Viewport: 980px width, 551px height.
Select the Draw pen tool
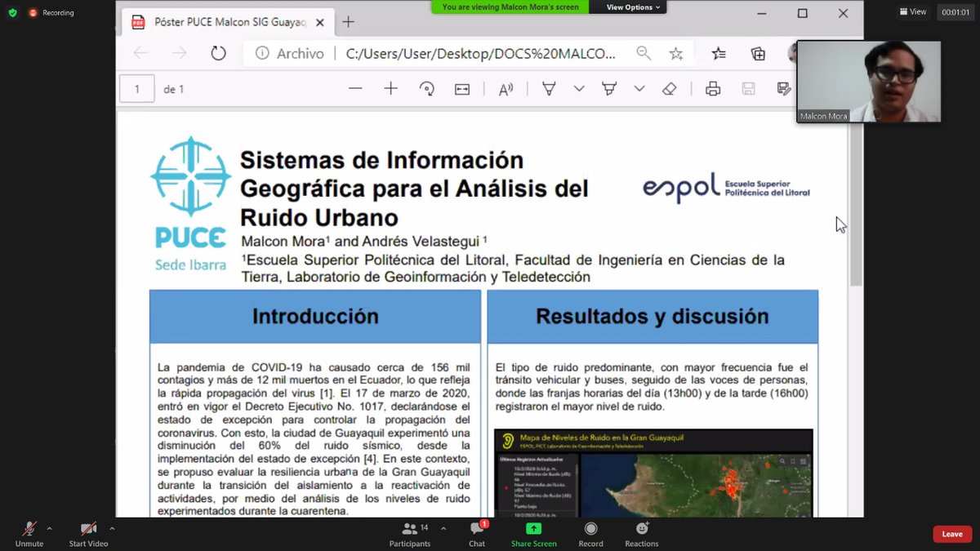coord(550,89)
